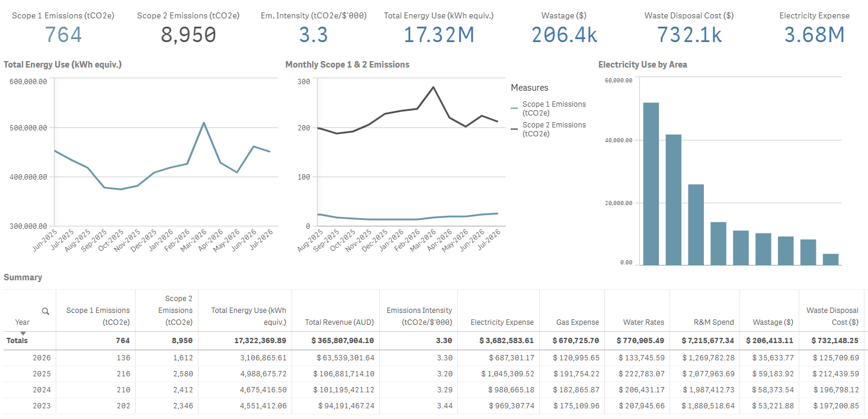
Task: Select the Gas Expense column header
Action: click(x=578, y=322)
